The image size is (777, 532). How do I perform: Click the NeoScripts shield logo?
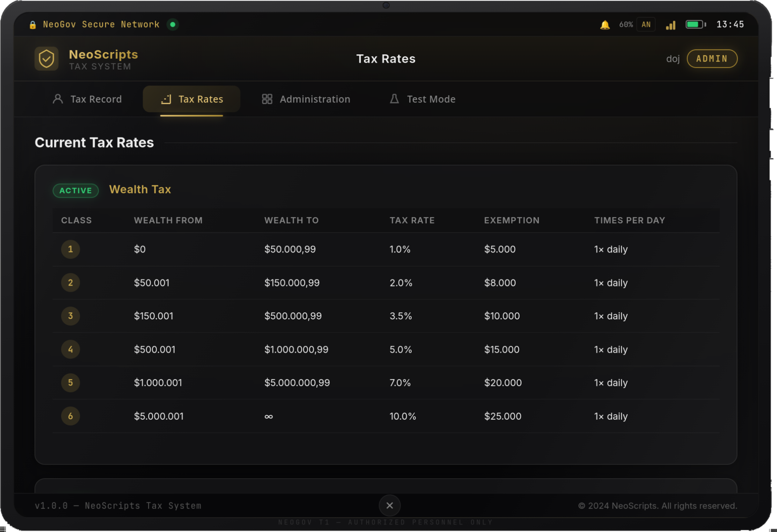(x=47, y=59)
